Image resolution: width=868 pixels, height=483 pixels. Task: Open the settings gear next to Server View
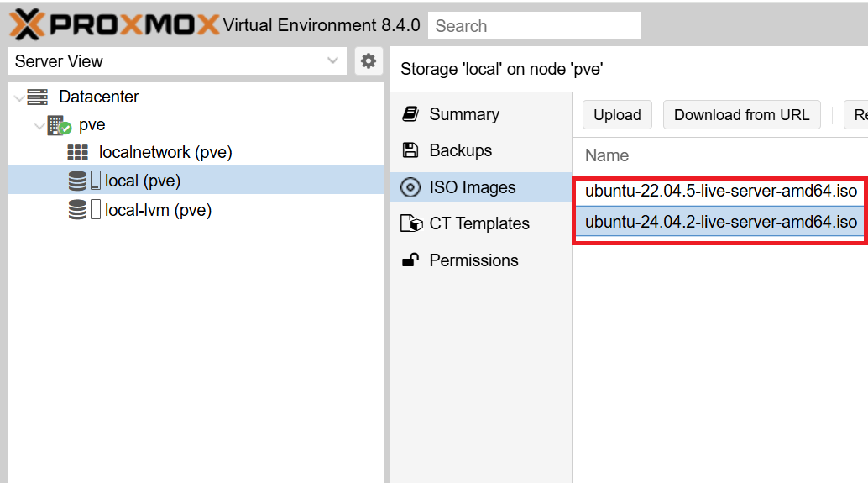pyautogui.click(x=368, y=61)
